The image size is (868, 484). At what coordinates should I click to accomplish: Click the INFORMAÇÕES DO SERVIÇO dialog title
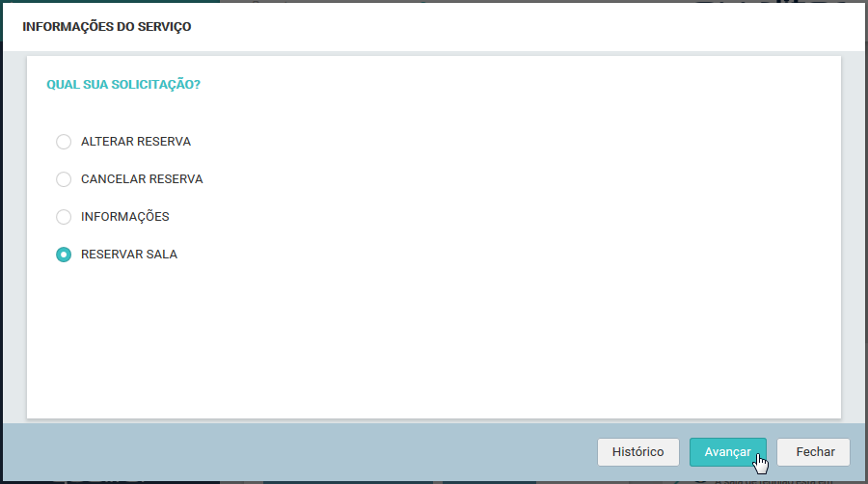(107, 27)
